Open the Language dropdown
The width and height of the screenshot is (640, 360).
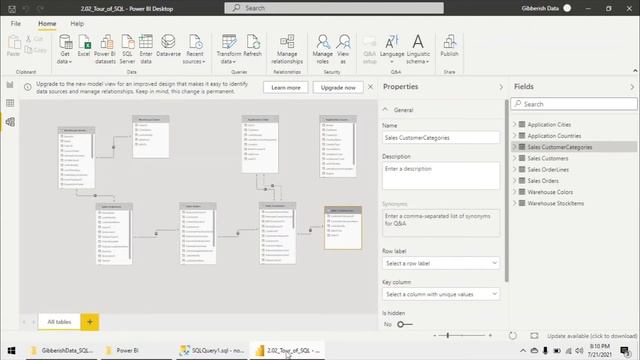pyautogui.click(x=392, y=49)
